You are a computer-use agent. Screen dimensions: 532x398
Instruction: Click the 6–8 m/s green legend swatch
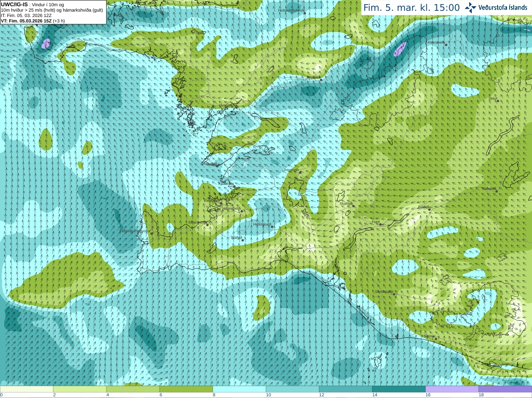tap(186, 389)
